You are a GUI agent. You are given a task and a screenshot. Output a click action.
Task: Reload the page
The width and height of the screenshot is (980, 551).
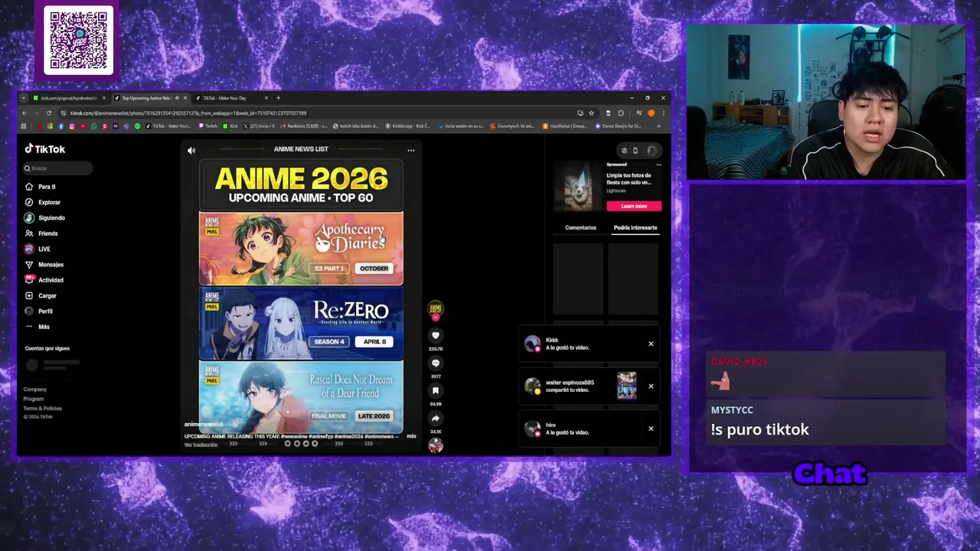coord(50,113)
